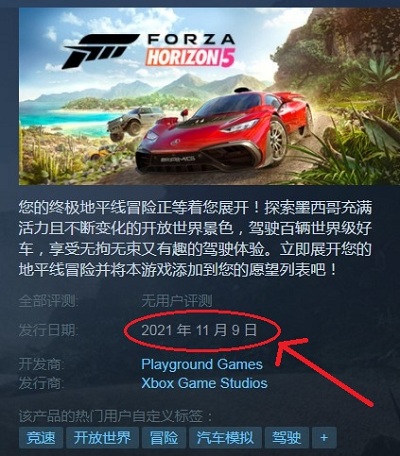Click the game description paragraph
400x456 pixels.
(195, 239)
